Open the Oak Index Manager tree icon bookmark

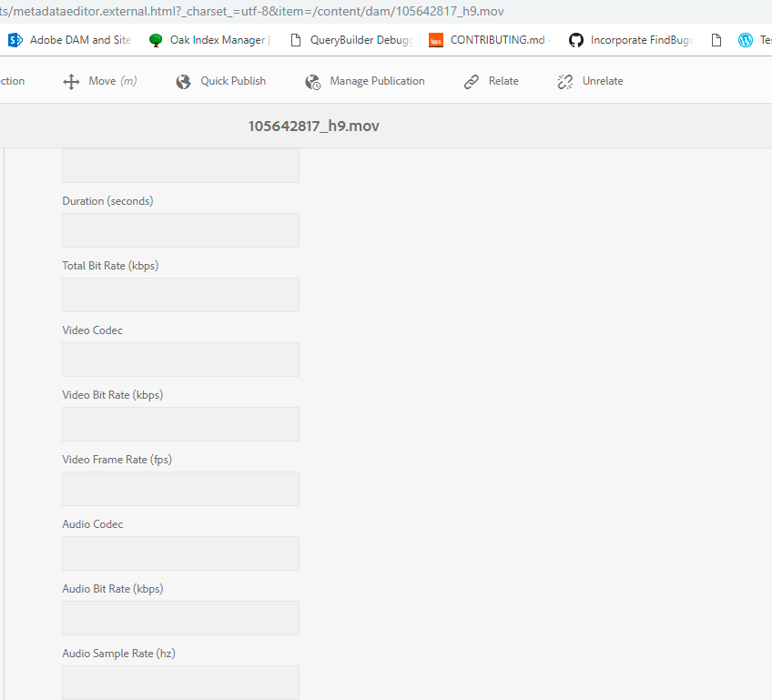(156, 40)
